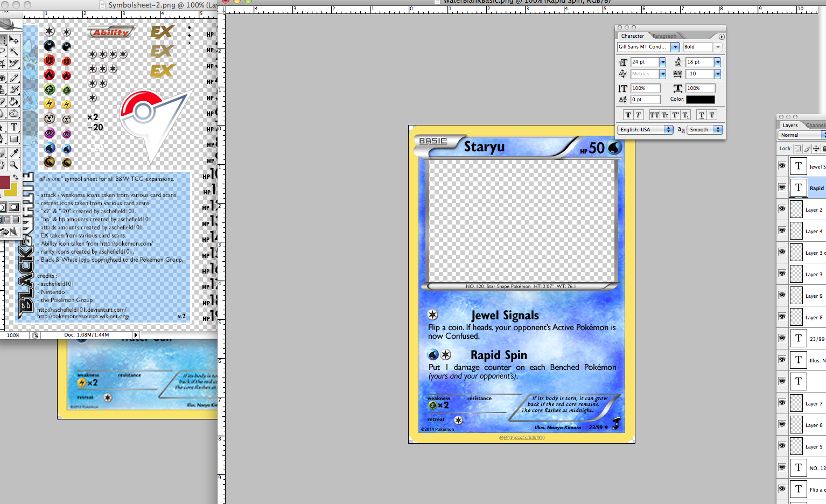Apply Small Caps style
The height and width of the screenshot is (504, 826).
tap(665, 115)
